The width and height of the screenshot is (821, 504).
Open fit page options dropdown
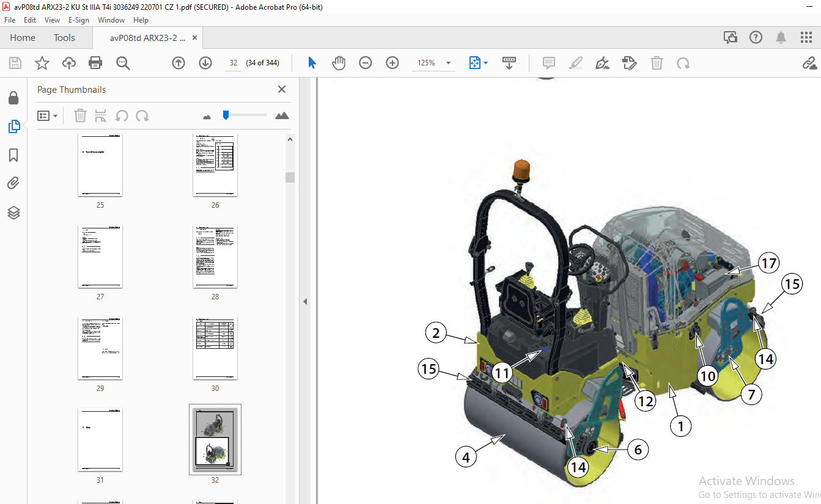[x=478, y=63]
